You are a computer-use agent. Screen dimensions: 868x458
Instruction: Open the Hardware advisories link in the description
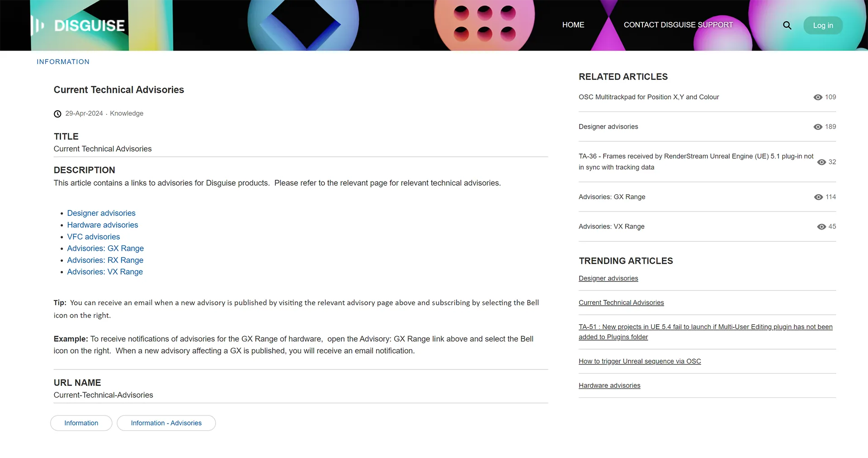point(102,225)
